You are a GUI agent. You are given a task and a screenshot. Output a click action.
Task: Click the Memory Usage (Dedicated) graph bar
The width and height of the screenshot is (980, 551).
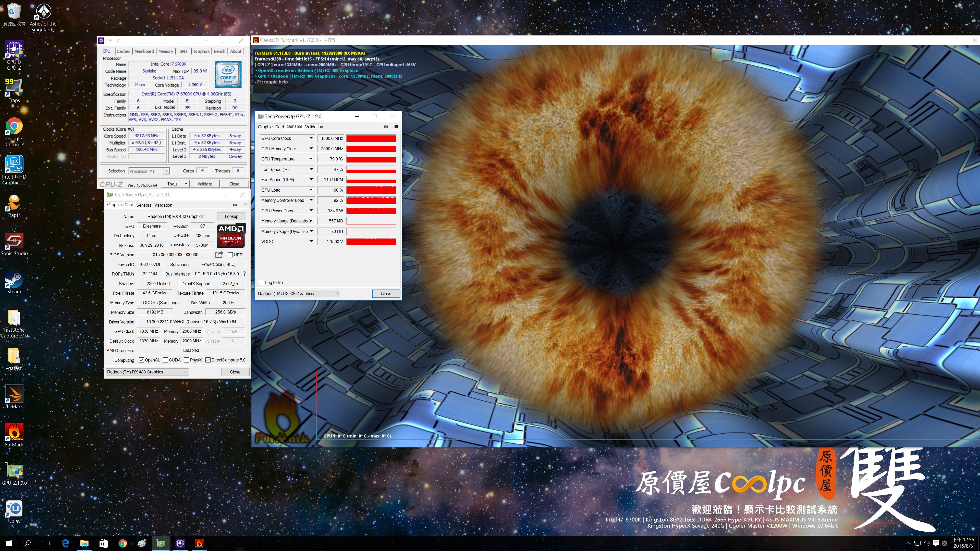click(x=371, y=221)
